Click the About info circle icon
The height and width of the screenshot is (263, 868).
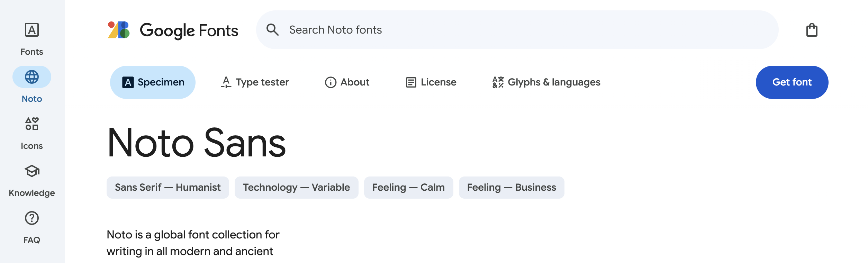click(x=331, y=82)
